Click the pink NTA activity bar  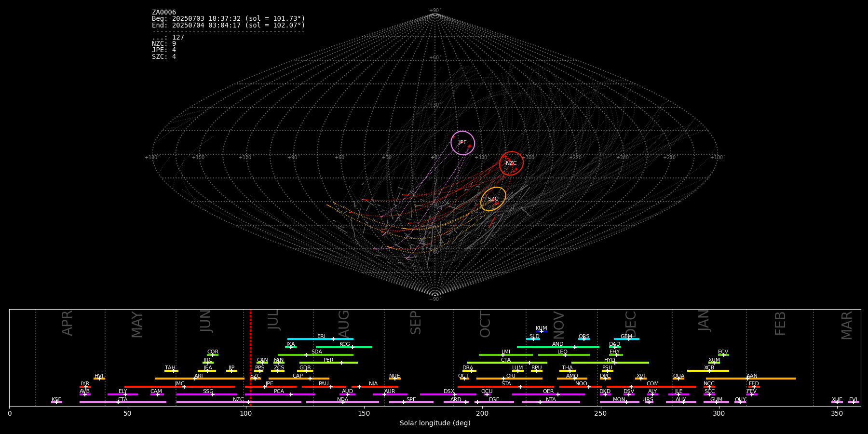point(551,402)
